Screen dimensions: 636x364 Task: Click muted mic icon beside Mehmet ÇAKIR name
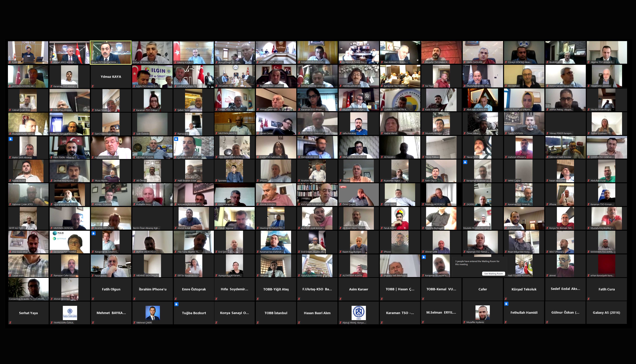(x=134, y=323)
